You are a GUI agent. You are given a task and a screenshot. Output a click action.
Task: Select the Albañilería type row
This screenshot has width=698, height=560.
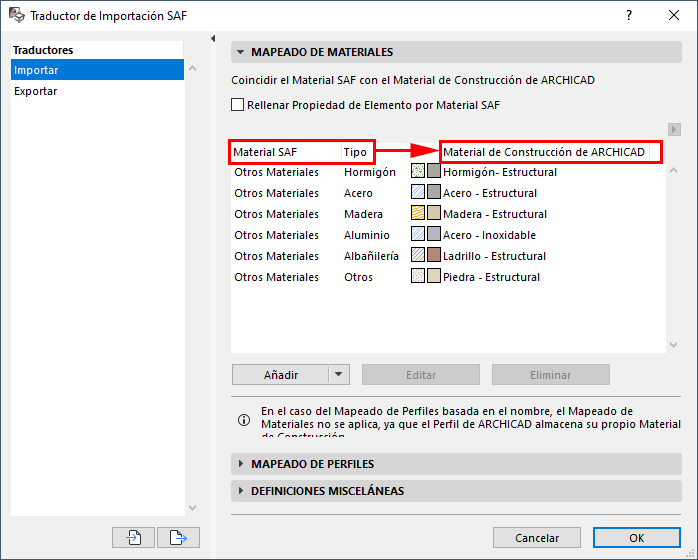[x=448, y=256]
